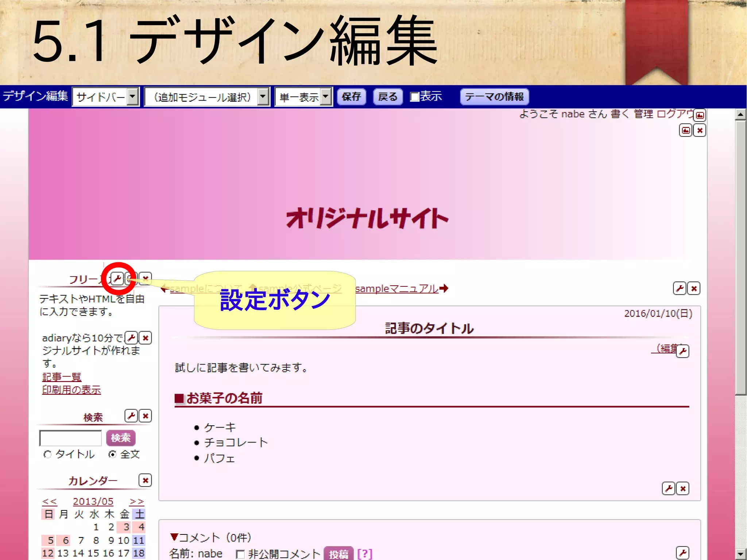Viewport: 747px width, 560px height.
Task: Click the パフェ list item
Action: tap(219, 458)
